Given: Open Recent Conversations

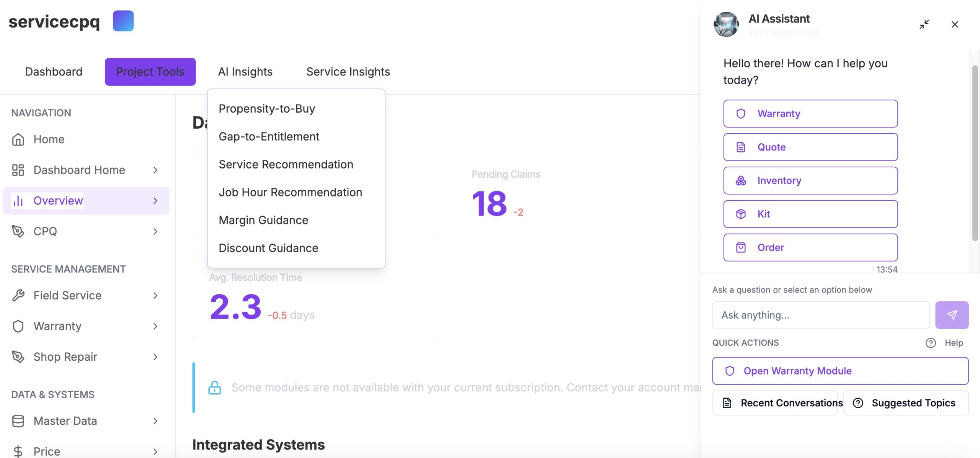Looking at the screenshot, I should [x=775, y=403].
